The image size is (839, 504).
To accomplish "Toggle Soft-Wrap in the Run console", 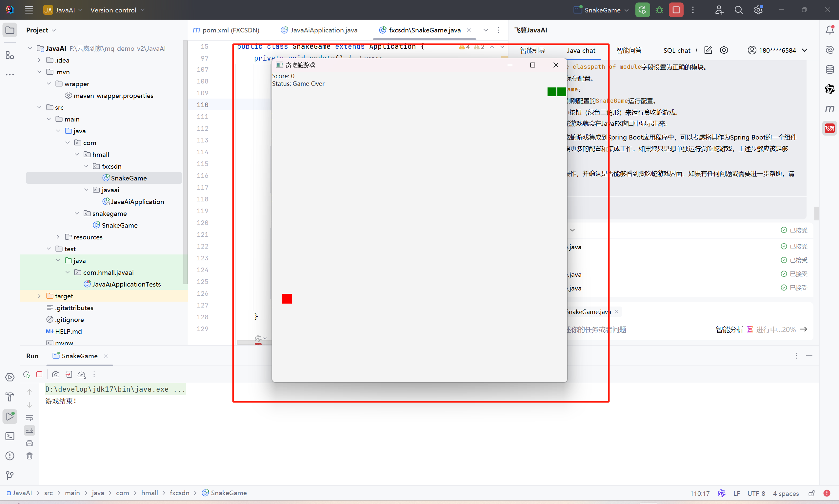I will pyautogui.click(x=30, y=418).
